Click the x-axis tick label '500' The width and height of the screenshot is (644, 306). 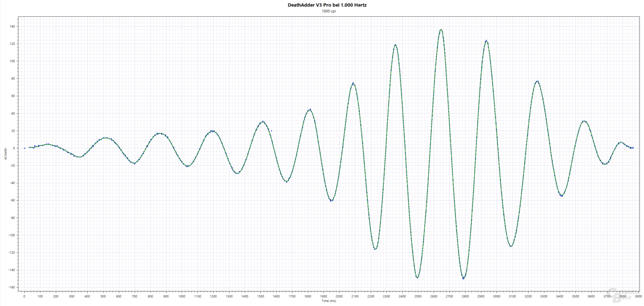click(103, 296)
